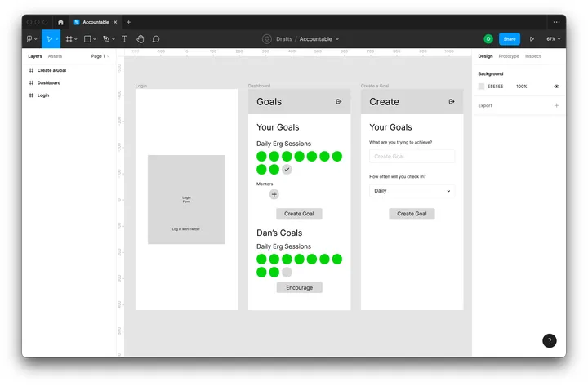Viewport: 588px width, 386px height.
Task: Click logout icon in Goals header
Action: (339, 101)
